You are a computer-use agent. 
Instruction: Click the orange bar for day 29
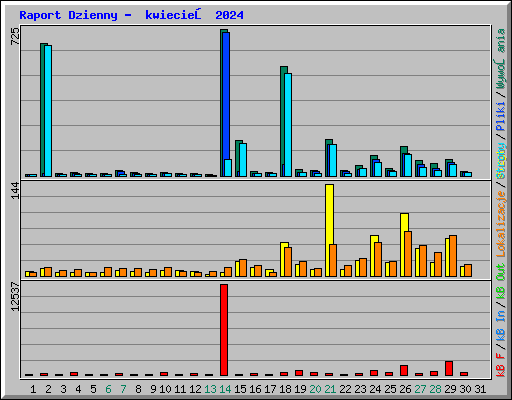[x=453, y=256]
